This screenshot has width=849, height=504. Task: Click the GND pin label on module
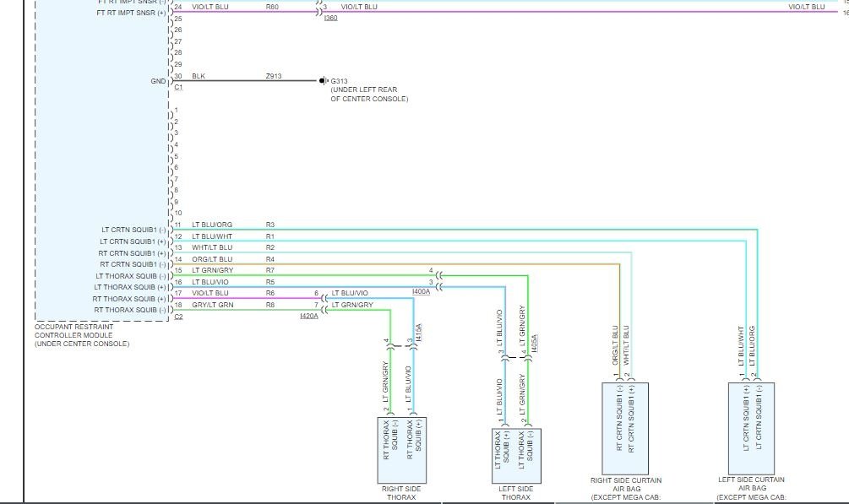tap(158, 81)
